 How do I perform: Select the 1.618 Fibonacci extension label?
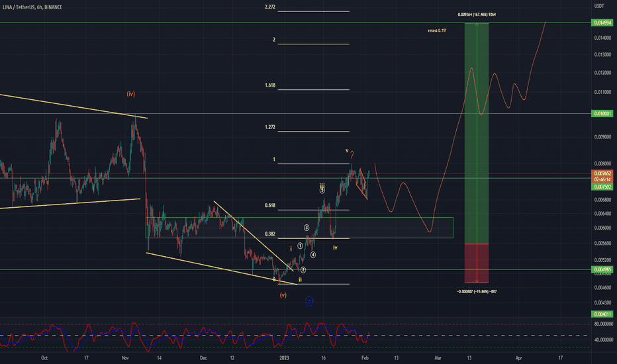point(270,85)
